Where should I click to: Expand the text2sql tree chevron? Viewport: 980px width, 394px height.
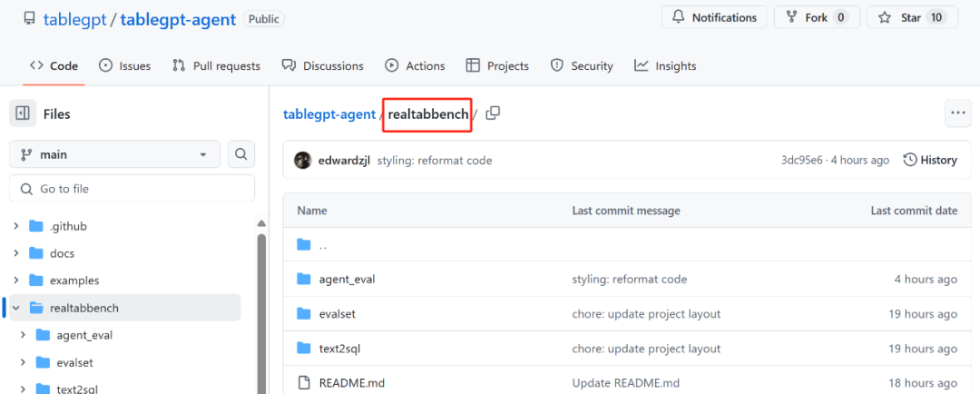pos(23,389)
